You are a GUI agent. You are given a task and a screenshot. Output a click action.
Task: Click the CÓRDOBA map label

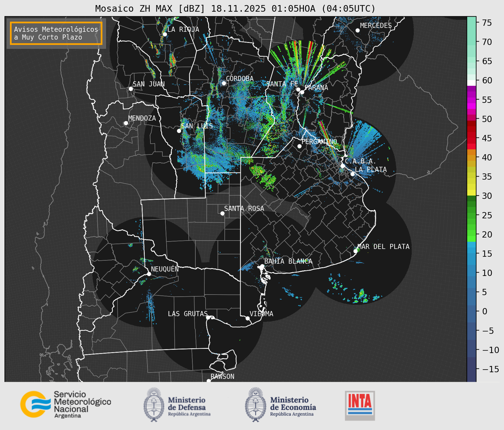pyautogui.click(x=240, y=79)
